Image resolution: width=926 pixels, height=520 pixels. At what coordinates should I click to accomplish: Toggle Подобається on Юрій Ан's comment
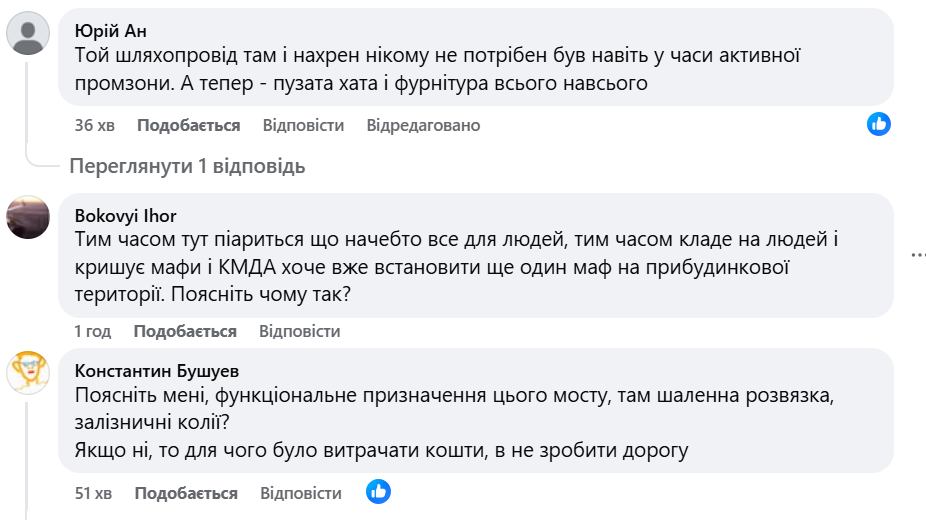point(188,125)
